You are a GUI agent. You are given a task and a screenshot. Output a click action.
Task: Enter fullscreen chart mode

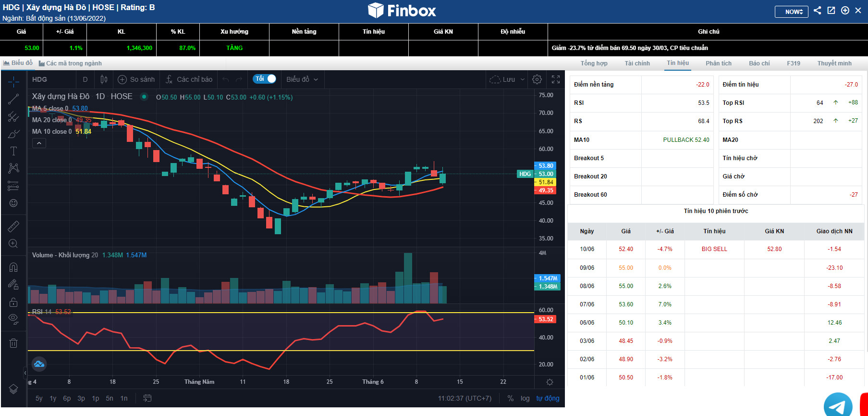556,79
